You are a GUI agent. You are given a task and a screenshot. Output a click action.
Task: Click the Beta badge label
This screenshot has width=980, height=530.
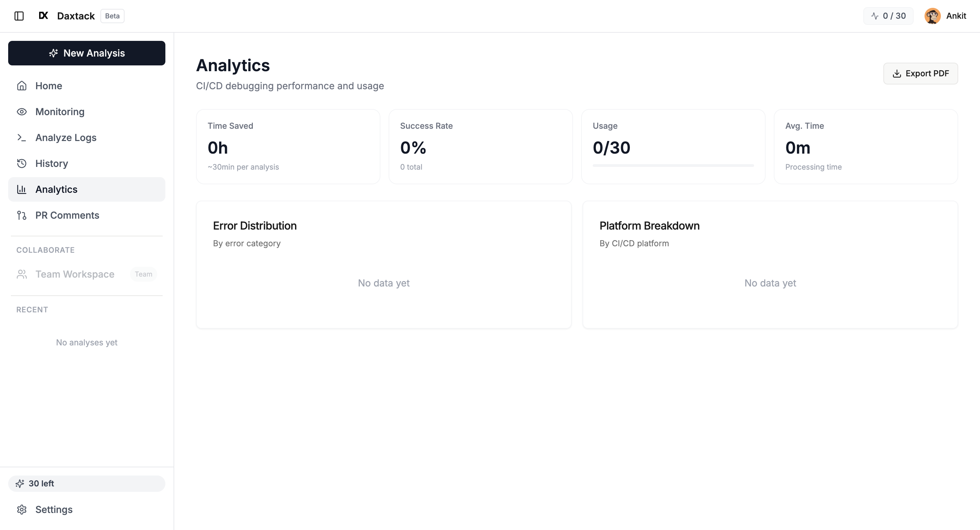tap(112, 16)
